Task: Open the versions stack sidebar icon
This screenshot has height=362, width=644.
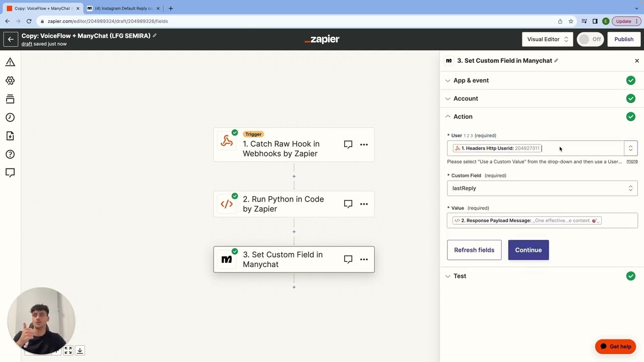Action: 10,99
